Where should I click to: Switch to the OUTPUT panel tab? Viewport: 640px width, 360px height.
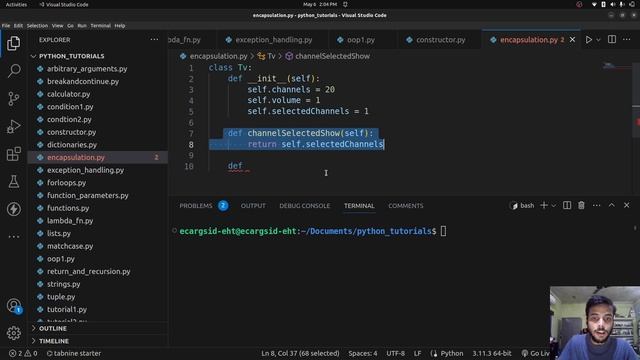253,206
